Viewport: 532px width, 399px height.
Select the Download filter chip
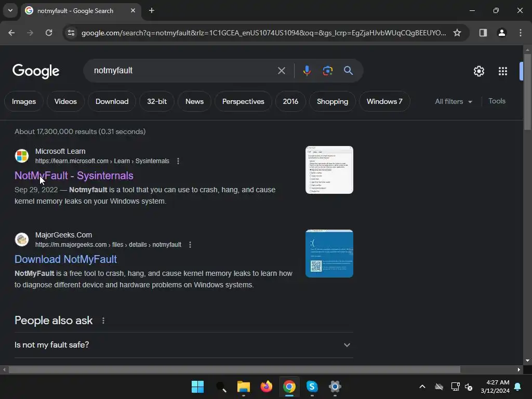pos(112,101)
